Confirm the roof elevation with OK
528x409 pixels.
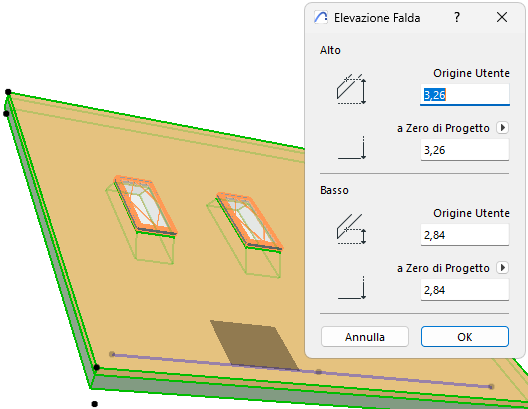point(465,337)
